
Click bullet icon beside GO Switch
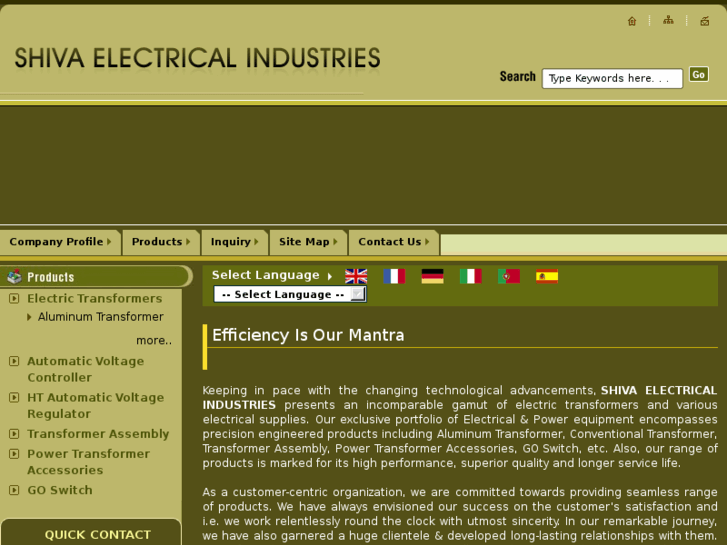[14, 490]
